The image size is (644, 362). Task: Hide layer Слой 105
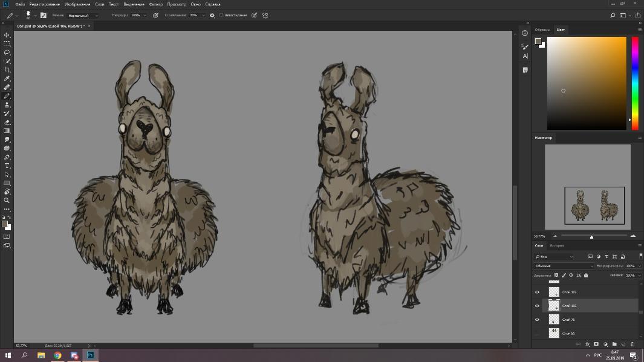[x=537, y=292]
